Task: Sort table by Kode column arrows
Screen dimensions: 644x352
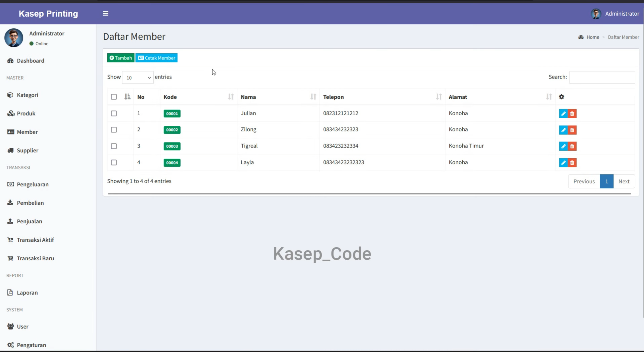Action: coord(231,97)
